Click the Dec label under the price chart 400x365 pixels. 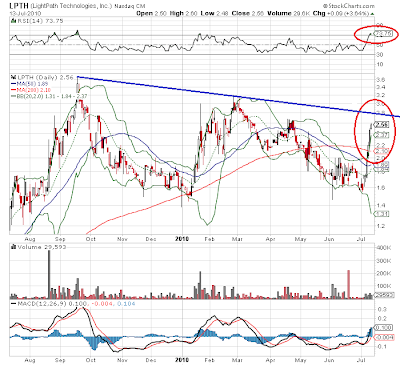click(x=151, y=239)
